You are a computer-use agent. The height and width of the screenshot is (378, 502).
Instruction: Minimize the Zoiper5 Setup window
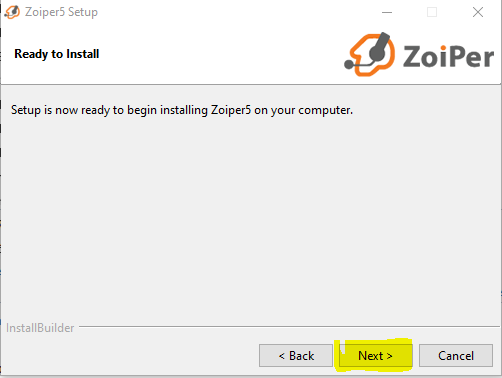pyautogui.click(x=387, y=12)
